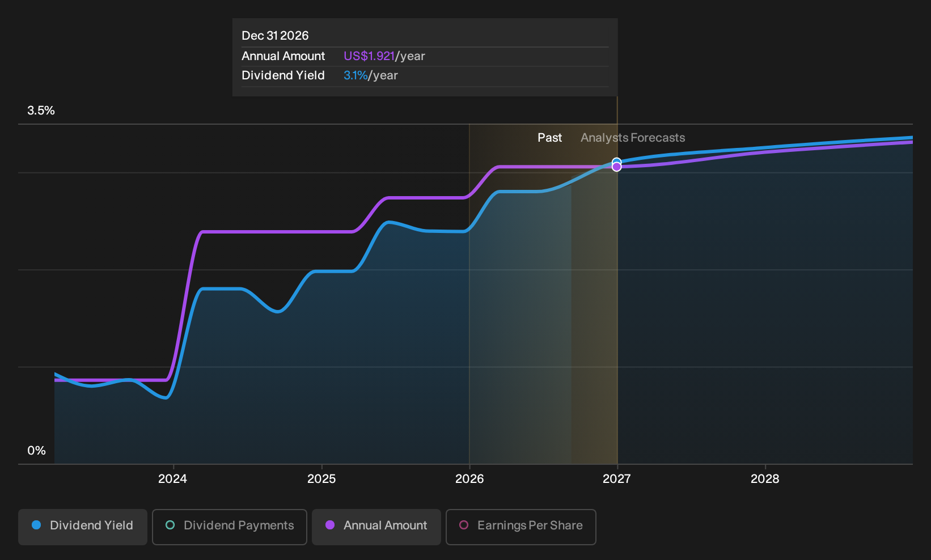Select the blue data point marker at 2027
The height and width of the screenshot is (560, 931).
pos(617,162)
